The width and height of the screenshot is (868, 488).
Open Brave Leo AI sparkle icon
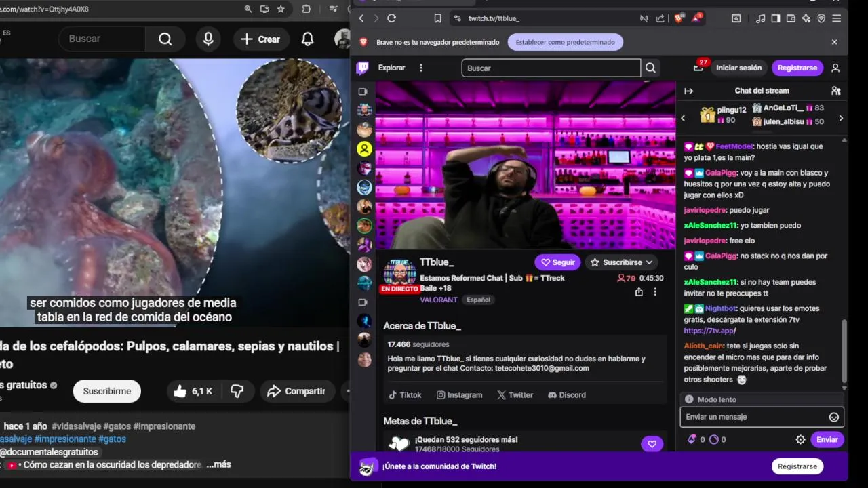806,18
